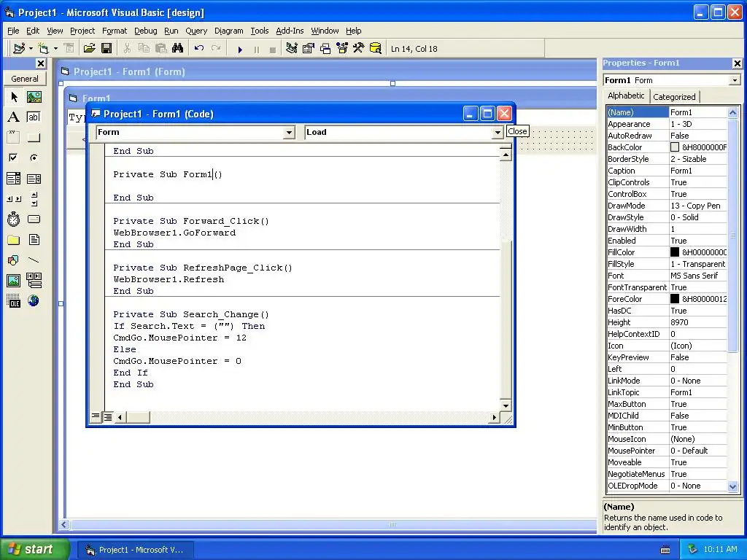The width and height of the screenshot is (747, 560).
Task: Select the PictureBox control in the toolbox
Action: (34, 97)
